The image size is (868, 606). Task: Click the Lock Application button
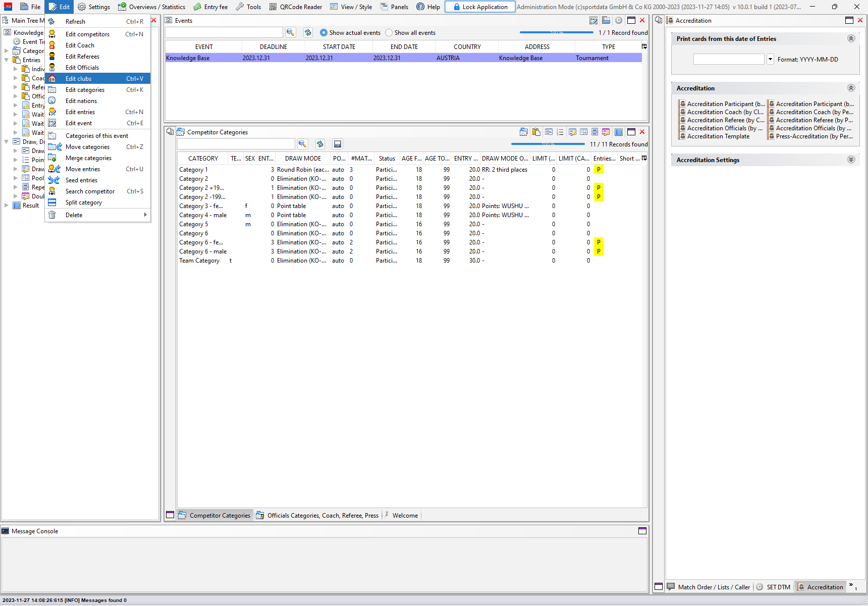tap(480, 7)
